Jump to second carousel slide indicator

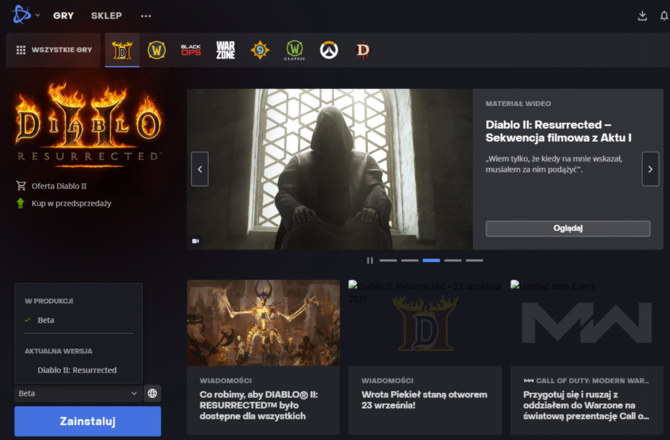coord(409,260)
